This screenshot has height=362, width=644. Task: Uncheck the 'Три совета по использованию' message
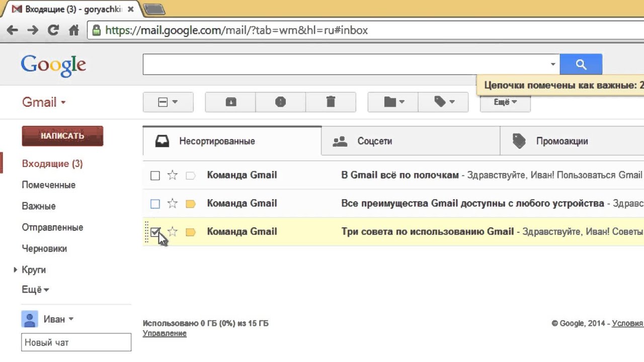pos(155,232)
